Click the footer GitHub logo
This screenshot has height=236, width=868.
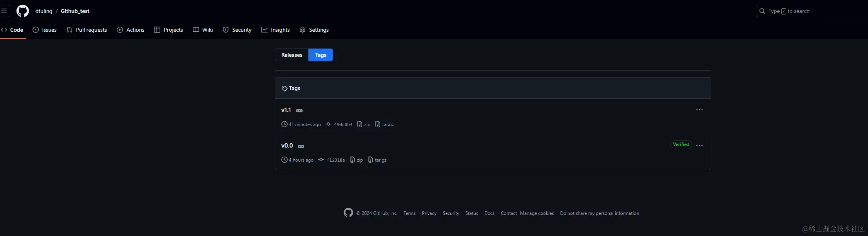[348, 213]
